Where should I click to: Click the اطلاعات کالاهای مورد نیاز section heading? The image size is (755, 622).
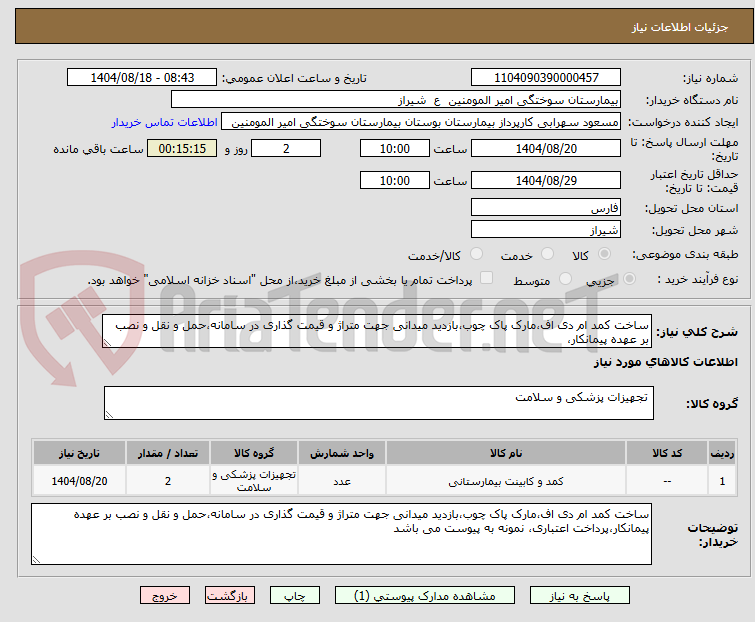point(665,362)
